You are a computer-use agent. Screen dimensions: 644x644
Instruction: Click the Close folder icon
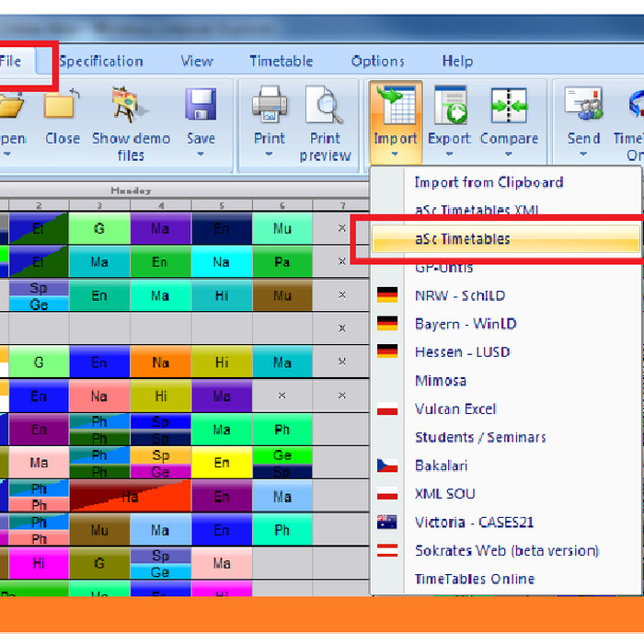click(x=62, y=105)
